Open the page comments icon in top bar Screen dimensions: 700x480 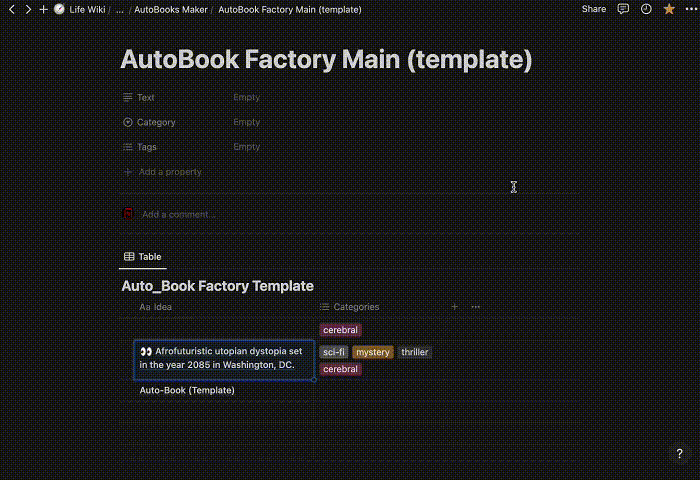(623, 9)
